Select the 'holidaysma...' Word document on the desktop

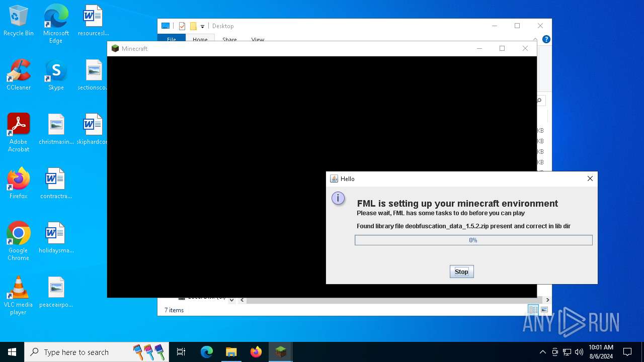[x=56, y=238]
